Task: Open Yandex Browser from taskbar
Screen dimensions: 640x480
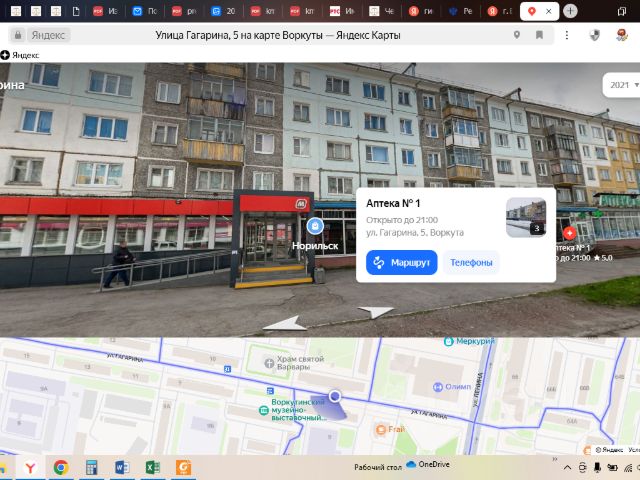Action: click(x=30, y=468)
